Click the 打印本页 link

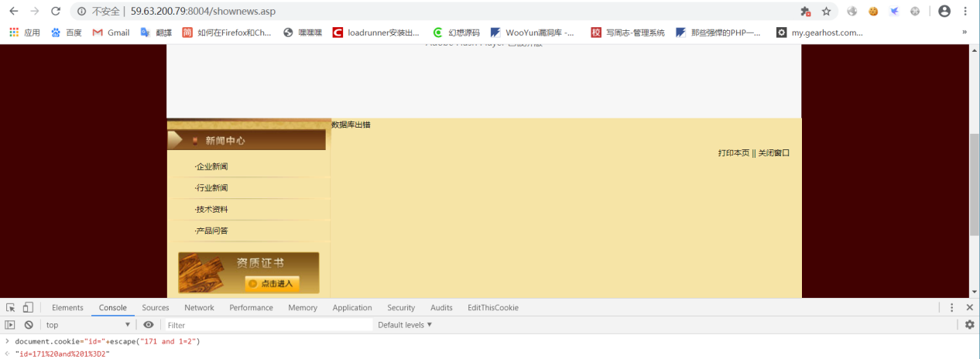pyautogui.click(x=734, y=153)
